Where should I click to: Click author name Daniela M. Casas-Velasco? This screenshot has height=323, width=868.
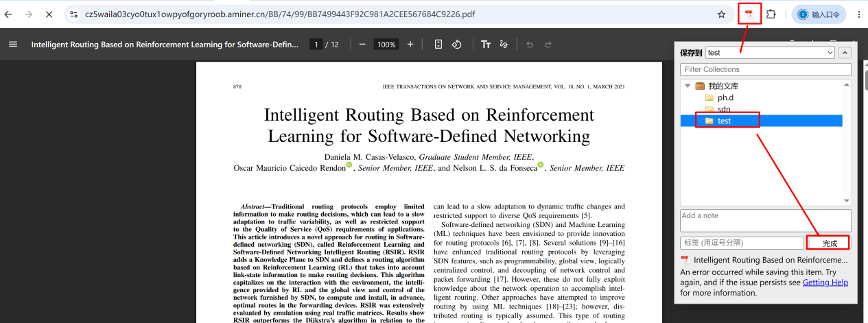tap(369, 157)
